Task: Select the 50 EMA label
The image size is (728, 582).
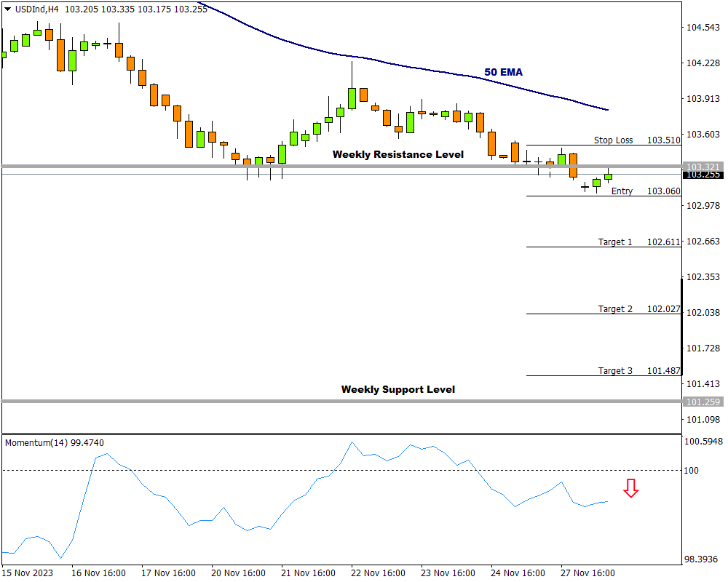Action: [x=503, y=72]
